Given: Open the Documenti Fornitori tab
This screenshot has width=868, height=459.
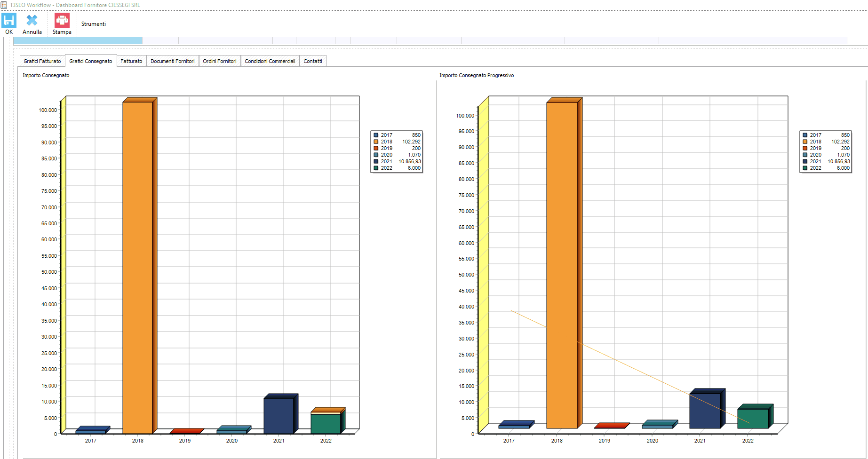Looking at the screenshot, I should 173,61.
